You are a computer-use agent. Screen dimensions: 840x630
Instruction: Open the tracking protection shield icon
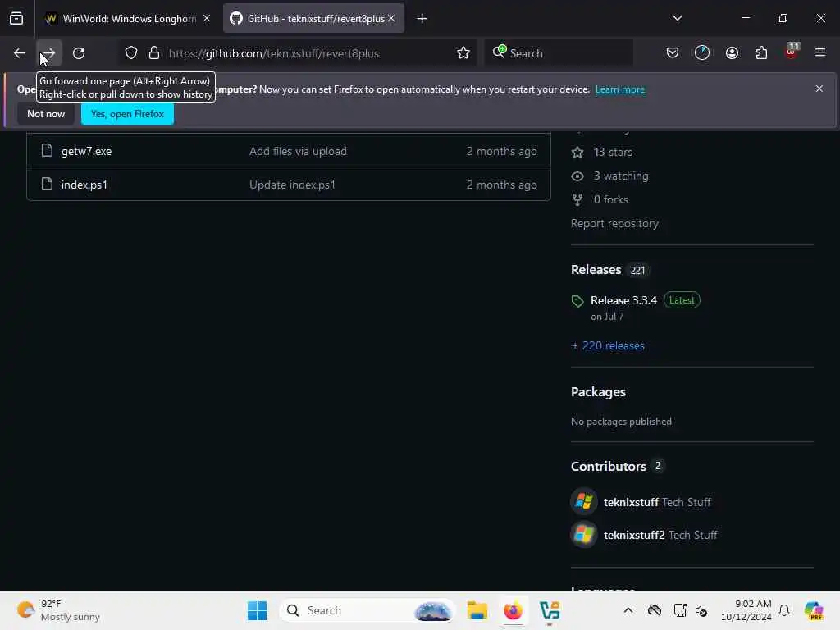(130, 53)
